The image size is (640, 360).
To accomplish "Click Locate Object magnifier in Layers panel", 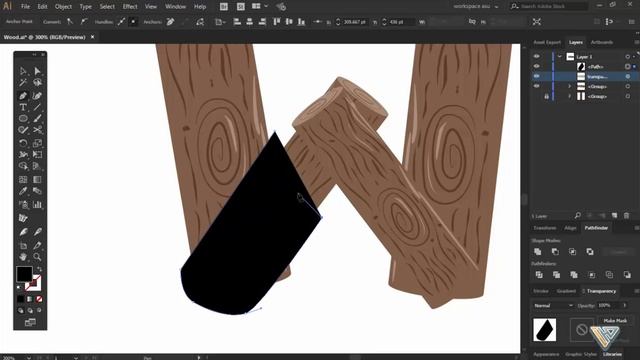I will (x=578, y=216).
